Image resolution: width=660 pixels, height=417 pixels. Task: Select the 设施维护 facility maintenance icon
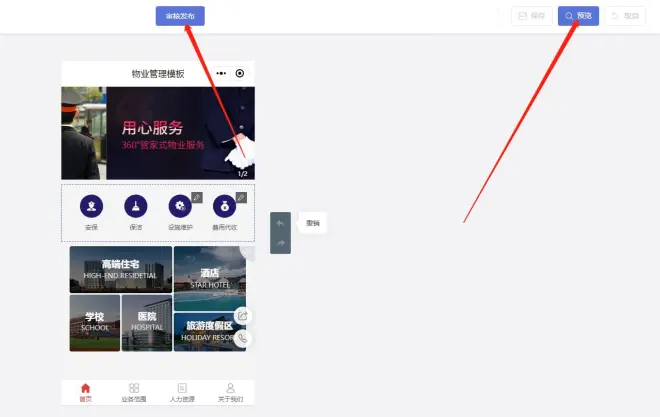coord(180,207)
